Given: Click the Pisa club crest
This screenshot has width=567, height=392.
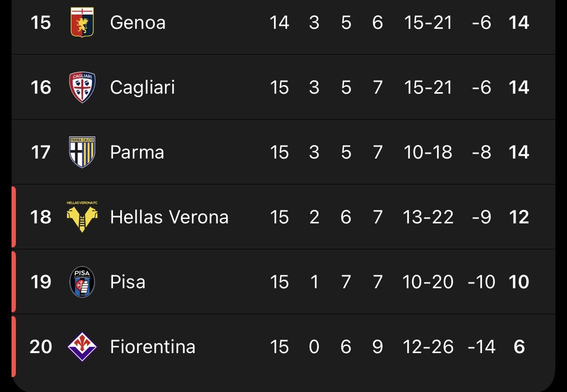Looking at the screenshot, I should point(82,282).
